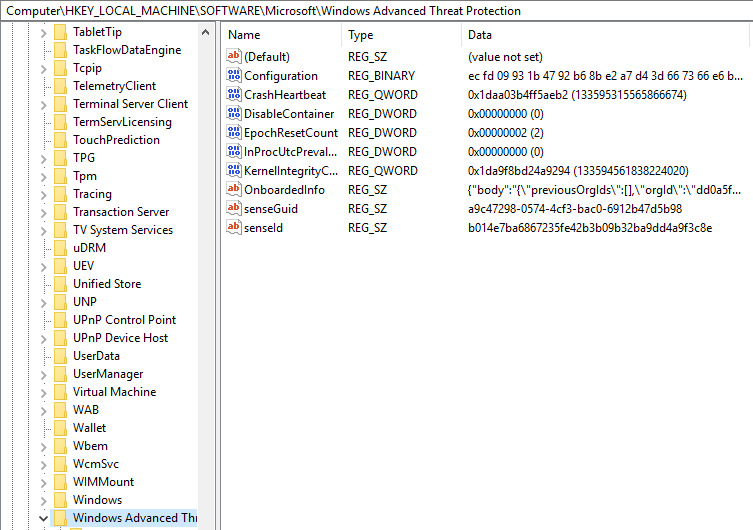Click the EpochResetCount DWORD value icon
The width and height of the screenshot is (753, 530).
pos(233,132)
